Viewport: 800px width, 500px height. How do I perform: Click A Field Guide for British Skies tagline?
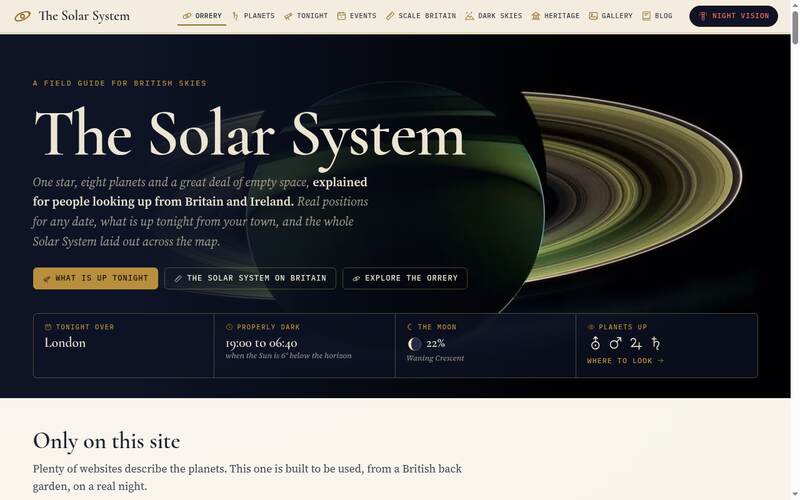(x=119, y=83)
